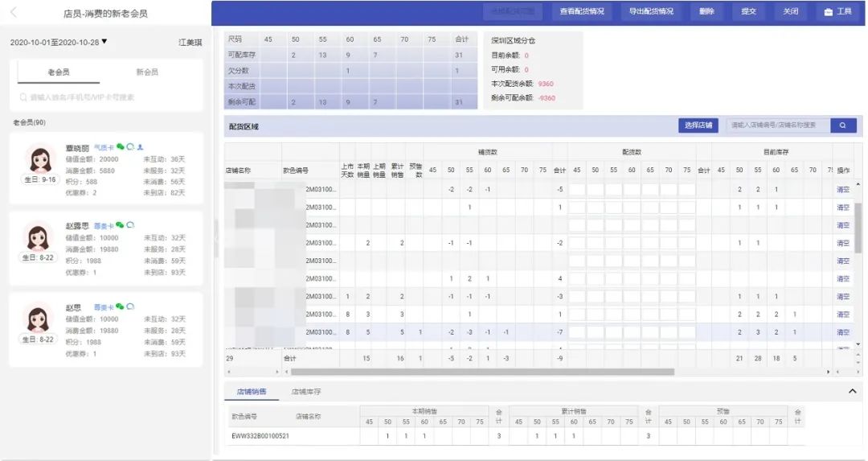Image resolution: width=868 pixels, height=461 pixels.
Task: Click the chat bubble icon beside 曹晓丽
Action: [x=130, y=147]
